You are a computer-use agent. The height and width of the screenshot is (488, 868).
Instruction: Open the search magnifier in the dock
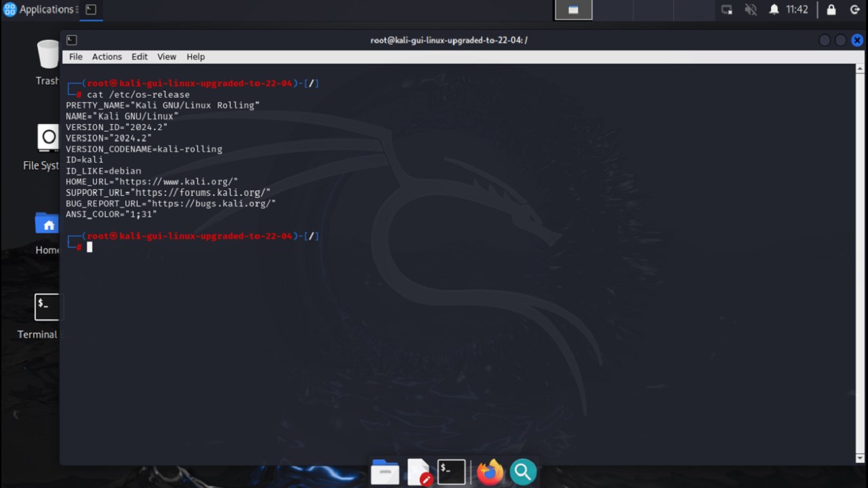tap(524, 472)
